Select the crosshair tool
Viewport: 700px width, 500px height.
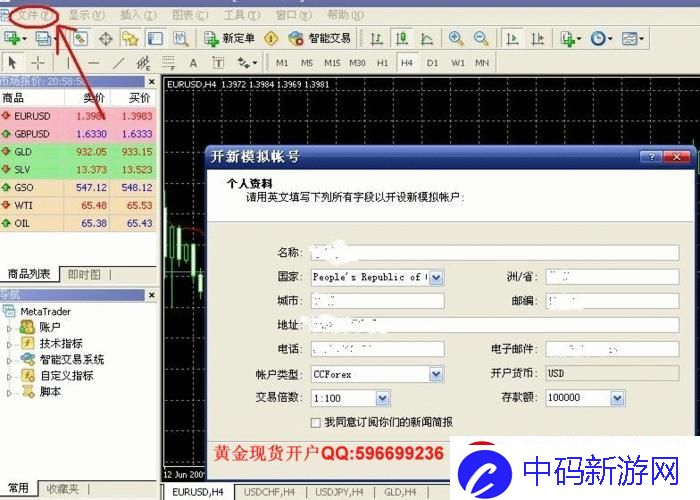coord(38,63)
